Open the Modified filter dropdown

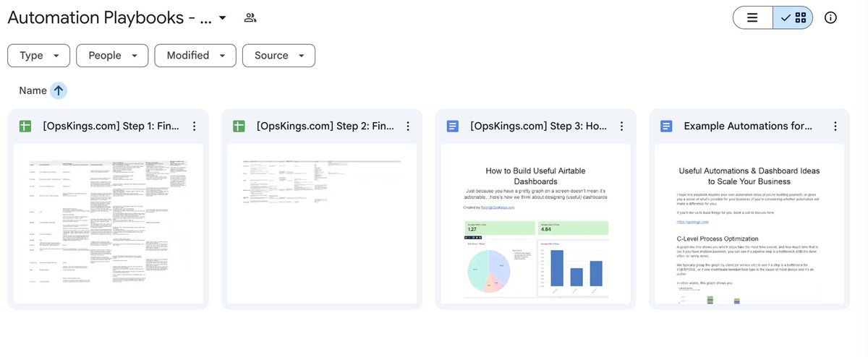(195, 56)
